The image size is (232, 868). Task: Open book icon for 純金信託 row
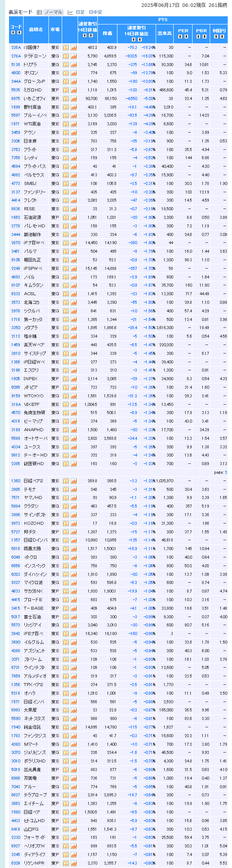66,727
